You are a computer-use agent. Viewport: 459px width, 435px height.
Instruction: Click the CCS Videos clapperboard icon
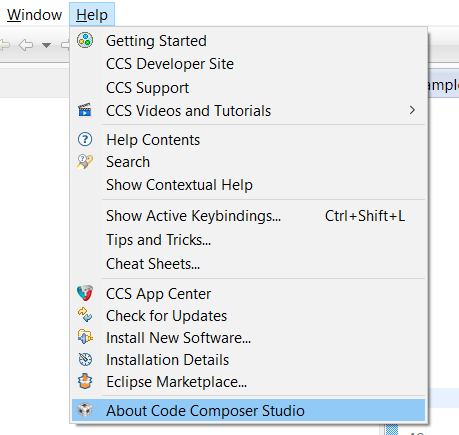pyautogui.click(x=85, y=110)
